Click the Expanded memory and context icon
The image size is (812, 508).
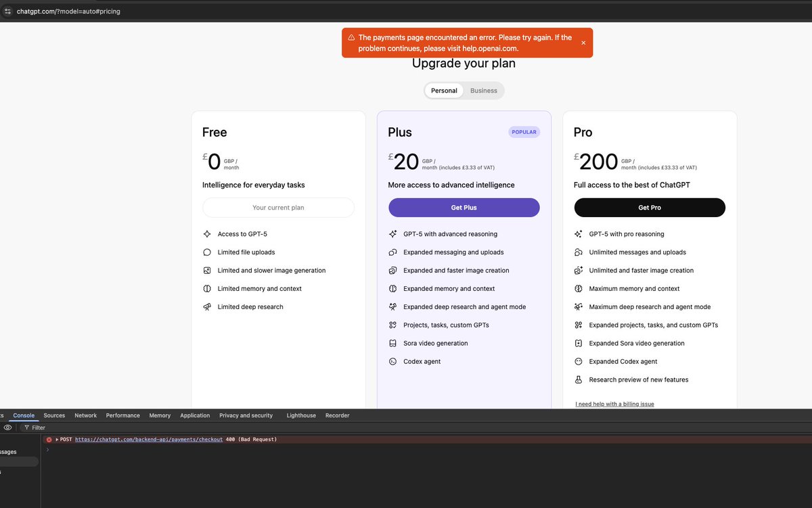[x=392, y=289]
